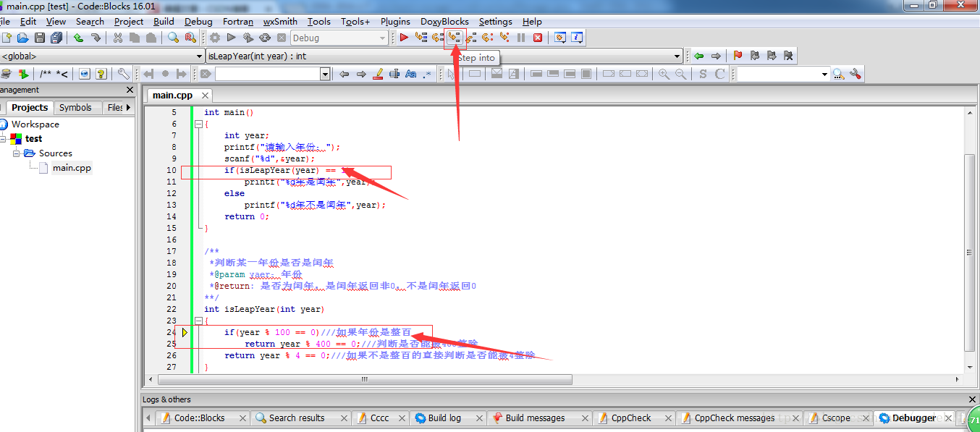Select main.cpp in the project tree
The height and width of the screenshot is (432, 980).
pos(72,168)
